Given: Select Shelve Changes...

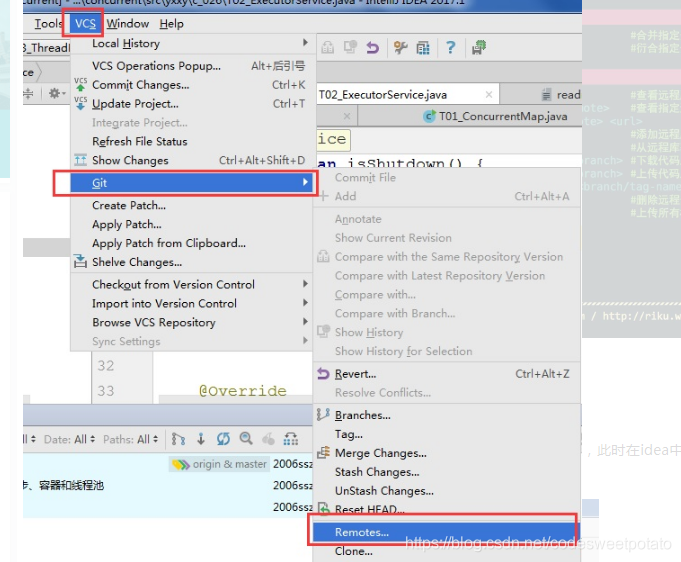Looking at the screenshot, I should [191, 262].
